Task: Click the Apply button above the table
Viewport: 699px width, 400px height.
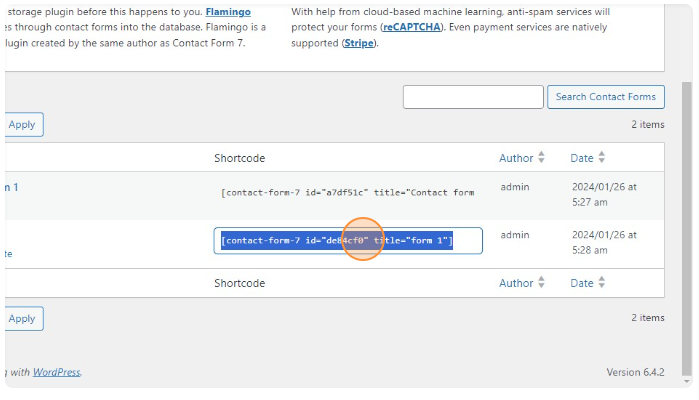Action: tap(22, 125)
